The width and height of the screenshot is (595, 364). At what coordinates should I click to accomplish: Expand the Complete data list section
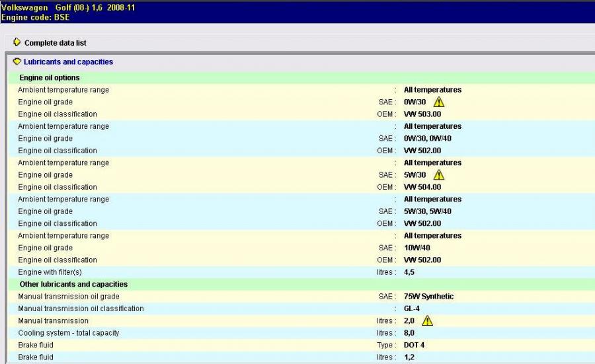click(x=56, y=43)
